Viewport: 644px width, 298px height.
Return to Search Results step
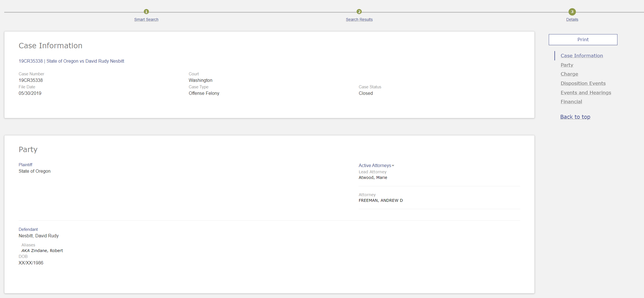pyautogui.click(x=359, y=19)
